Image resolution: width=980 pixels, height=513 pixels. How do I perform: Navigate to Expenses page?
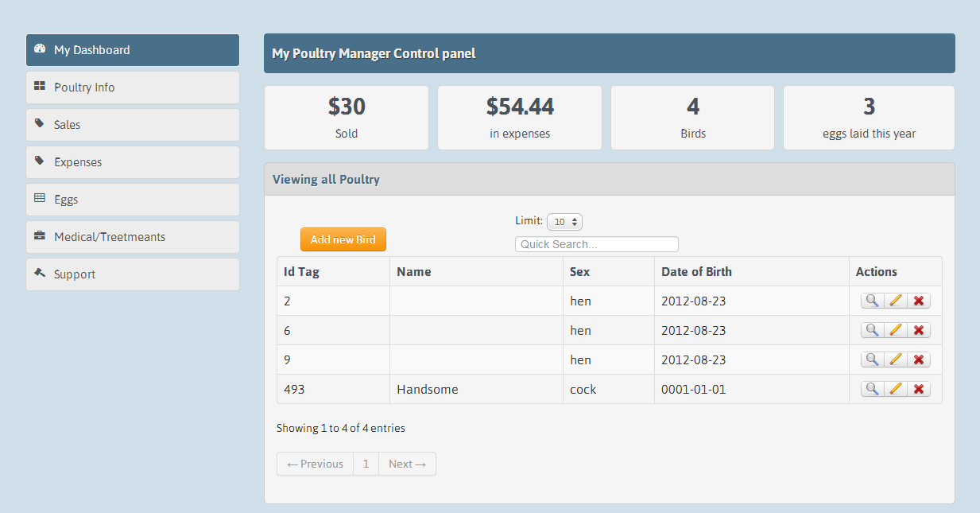[x=133, y=162]
